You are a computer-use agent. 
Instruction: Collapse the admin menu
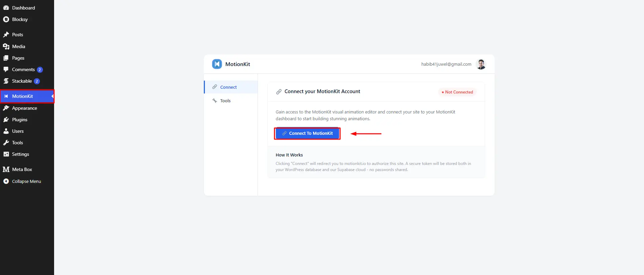(27, 181)
